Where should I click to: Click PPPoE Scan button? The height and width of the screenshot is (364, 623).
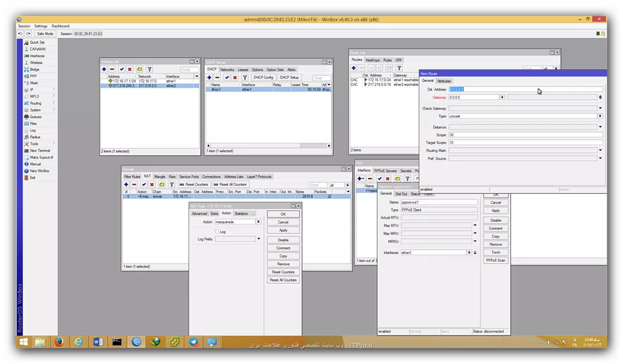click(495, 261)
